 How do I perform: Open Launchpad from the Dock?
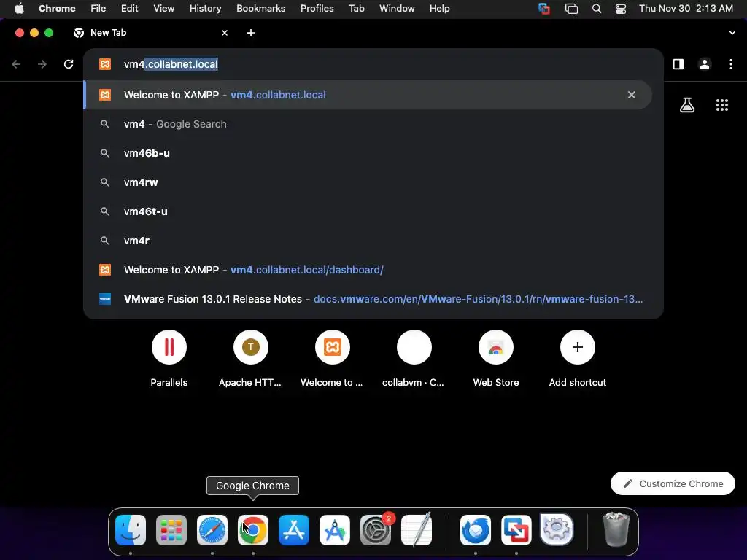[171, 529]
